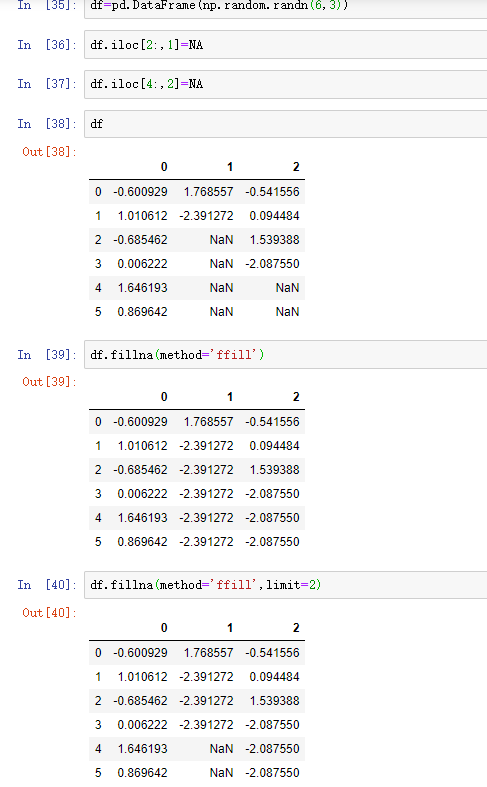Click row index 5 in Out[38] table
The width and height of the screenshot is (487, 787).
98,312
